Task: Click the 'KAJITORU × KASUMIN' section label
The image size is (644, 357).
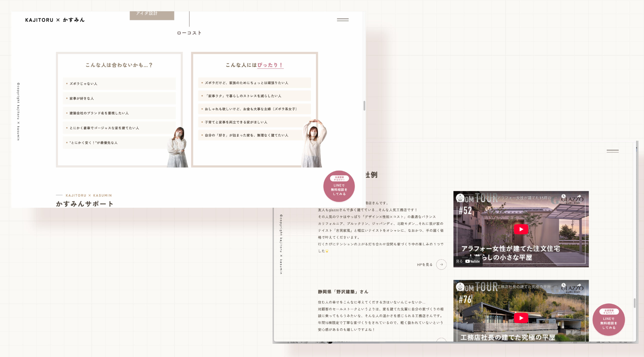Action: pos(89,195)
